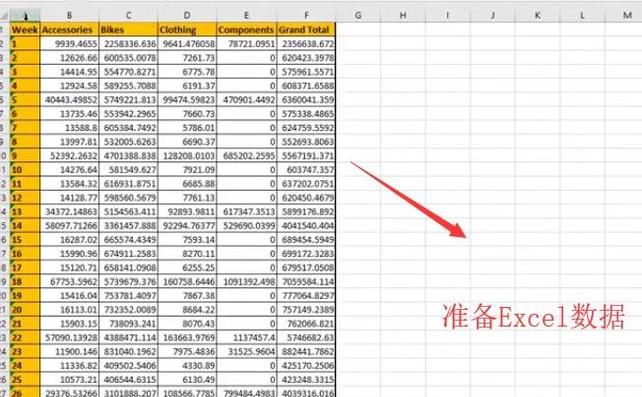
Task: Select column K header
Action: click(537, 16)
